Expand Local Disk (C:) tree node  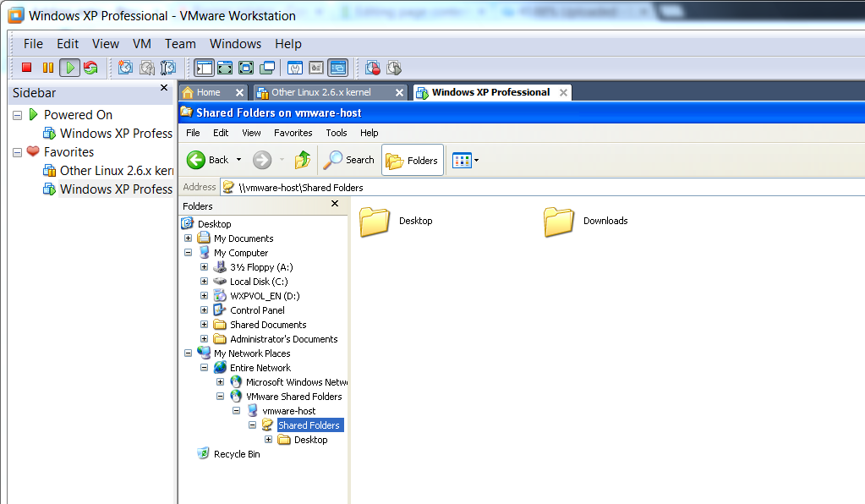coord(204,282)
